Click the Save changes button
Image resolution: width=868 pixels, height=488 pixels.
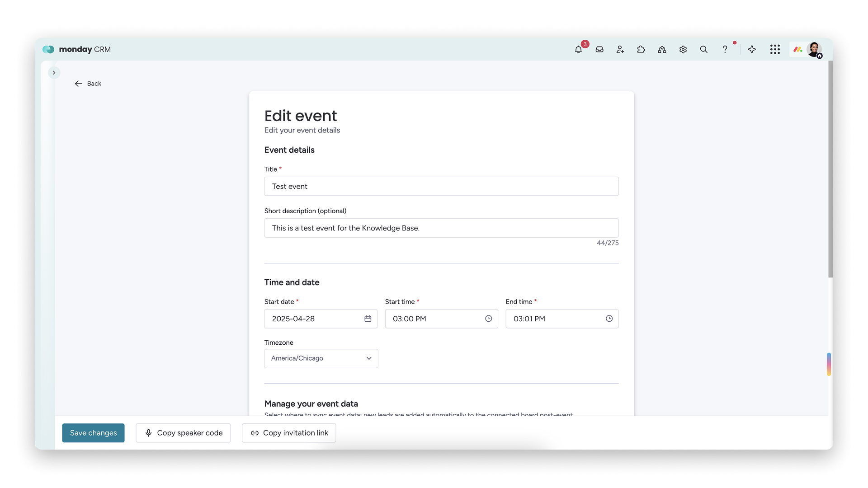pyautogui.click(x=93, y=433)
